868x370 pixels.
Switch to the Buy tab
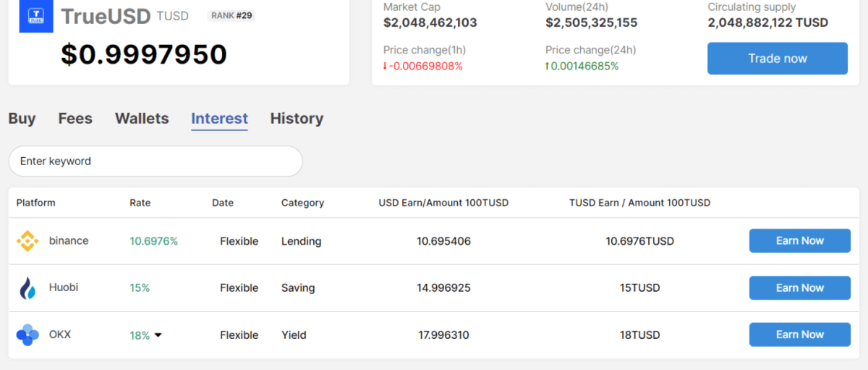[x=22, y=119]
